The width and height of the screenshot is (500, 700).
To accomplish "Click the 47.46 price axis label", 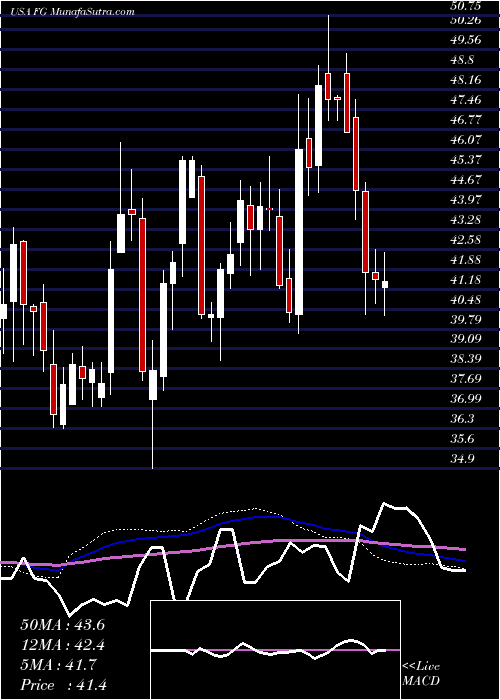I will click(x=465, y=100).
